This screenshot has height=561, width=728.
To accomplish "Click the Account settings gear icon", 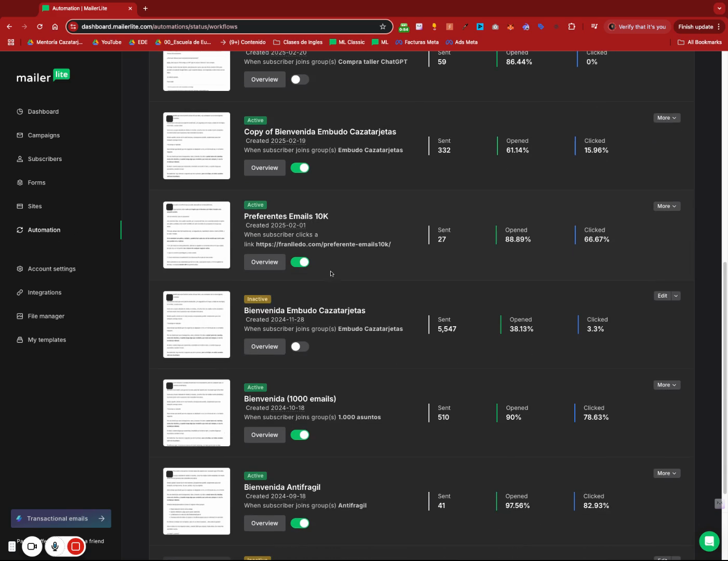I will 20,269.
